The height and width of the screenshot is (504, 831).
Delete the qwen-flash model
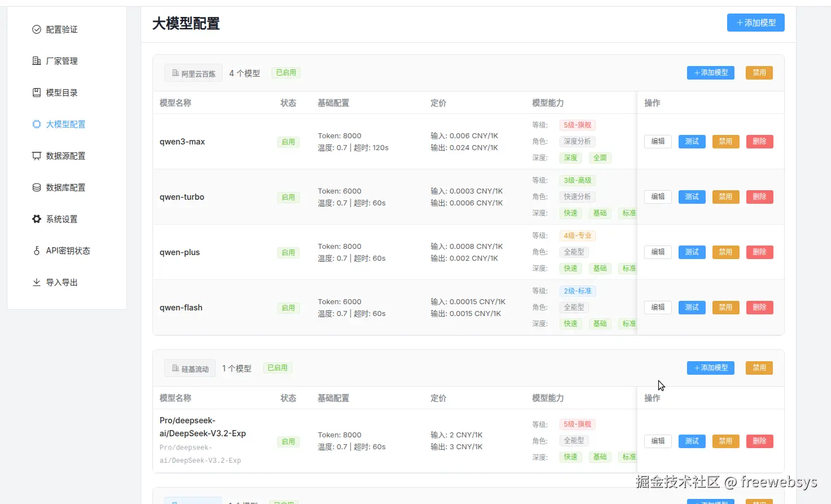(759, 308)
